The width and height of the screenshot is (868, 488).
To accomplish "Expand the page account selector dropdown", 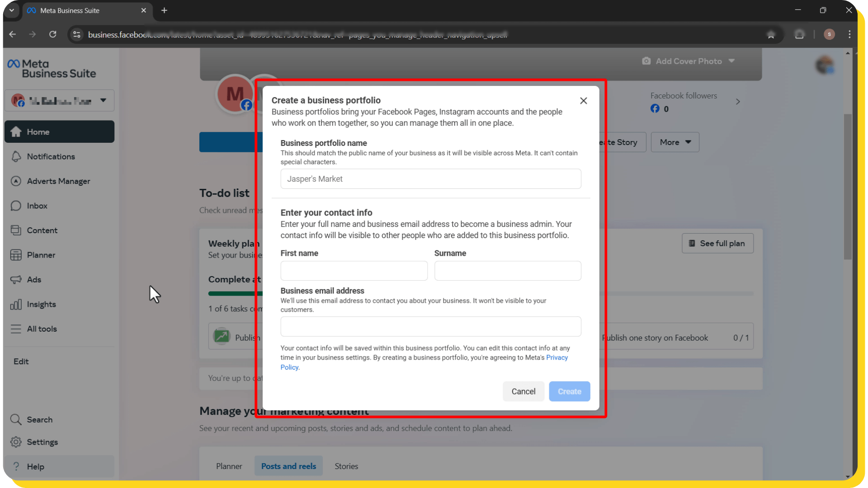I will [103, 100].
